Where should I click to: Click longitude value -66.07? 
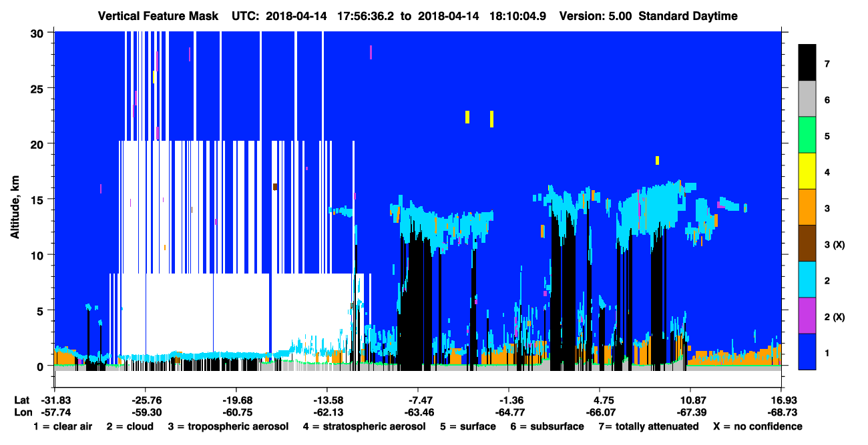[600, 413]
